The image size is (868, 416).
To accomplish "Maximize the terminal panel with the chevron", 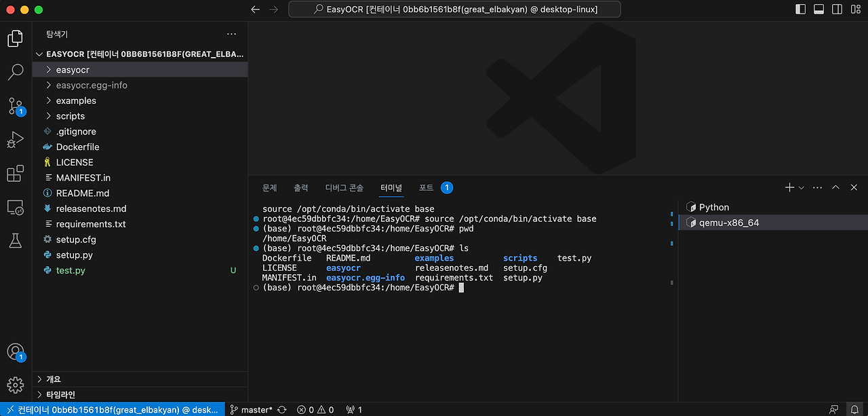I will coord(836,187).
